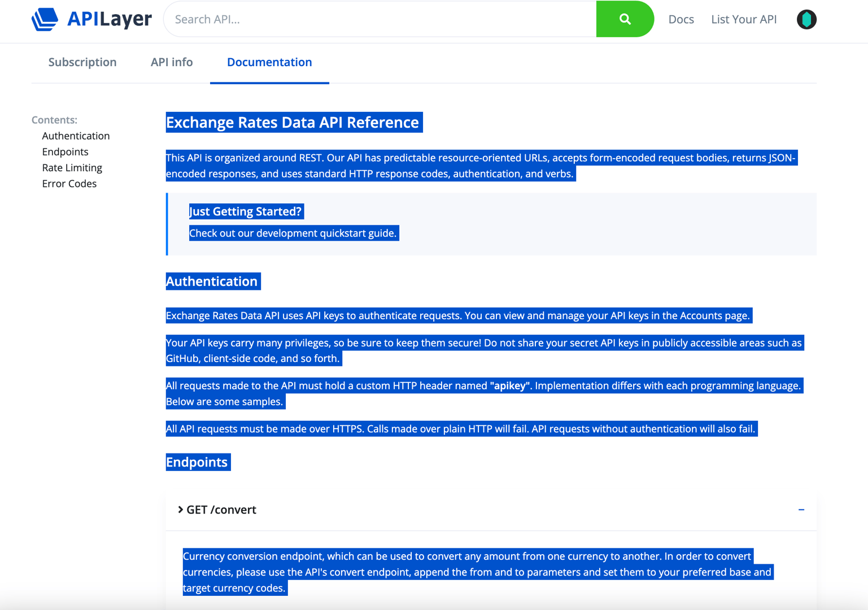The width and height of the screenshot is (868, 610).
Task: Open List Your API link
Action: [x=744, y=19]
